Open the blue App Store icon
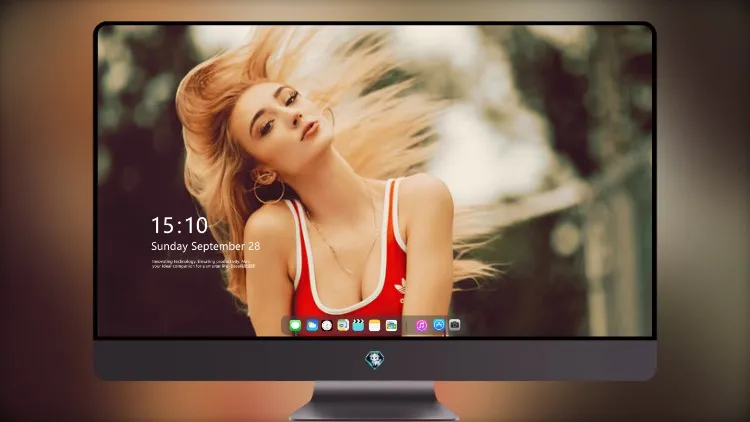The image size is (750, 422). coord(439,325)
